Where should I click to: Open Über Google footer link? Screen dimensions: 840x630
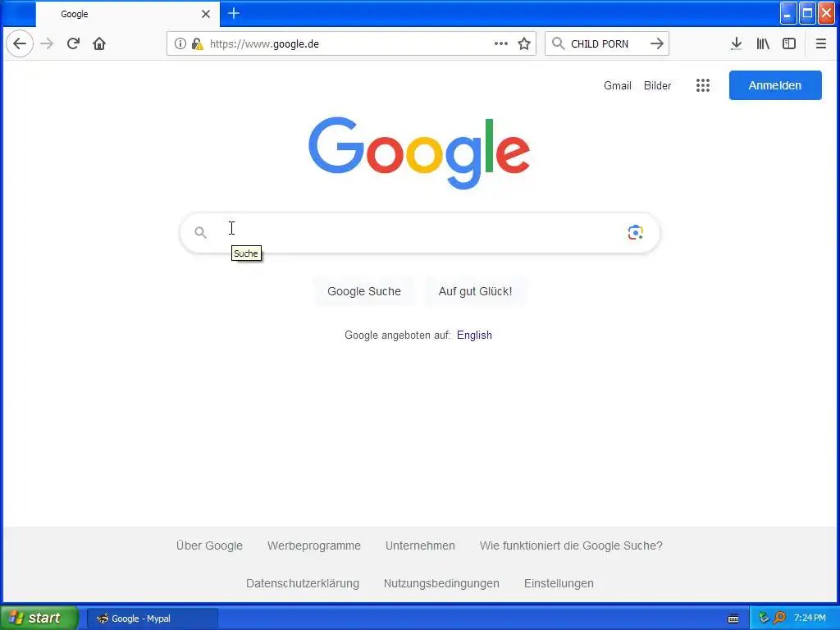[x=209, y=546]
